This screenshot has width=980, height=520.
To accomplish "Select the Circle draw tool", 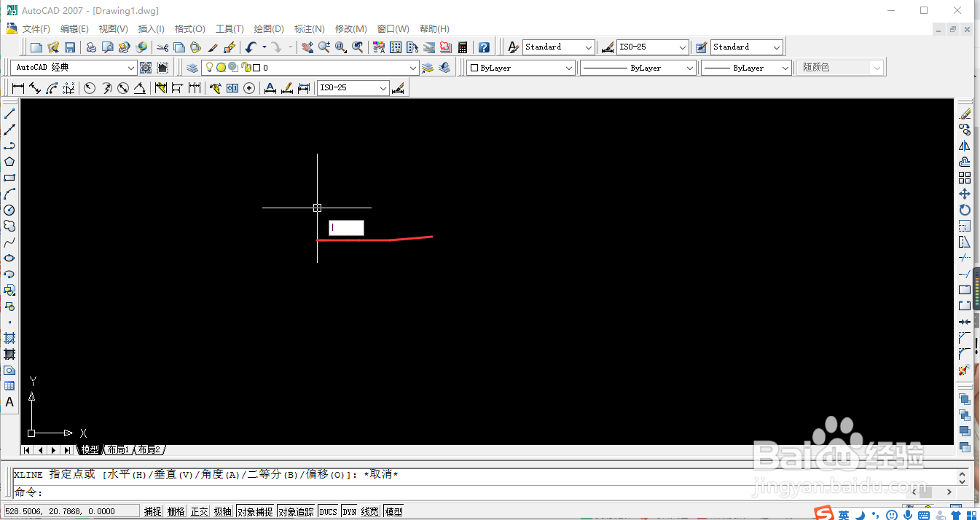I will 9,210.
